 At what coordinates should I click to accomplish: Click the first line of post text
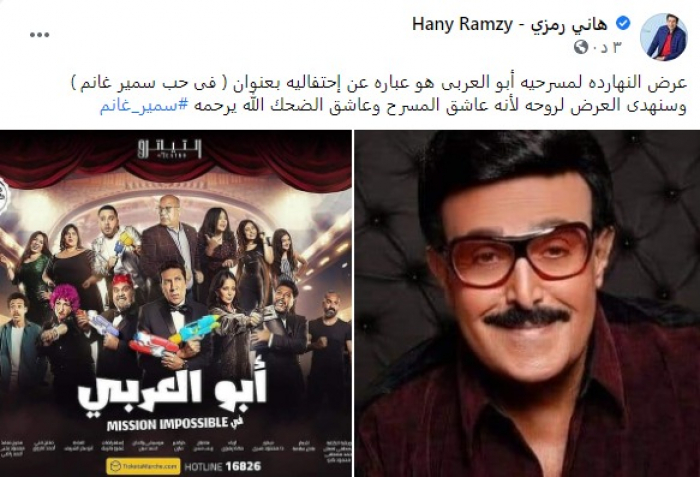379,83
